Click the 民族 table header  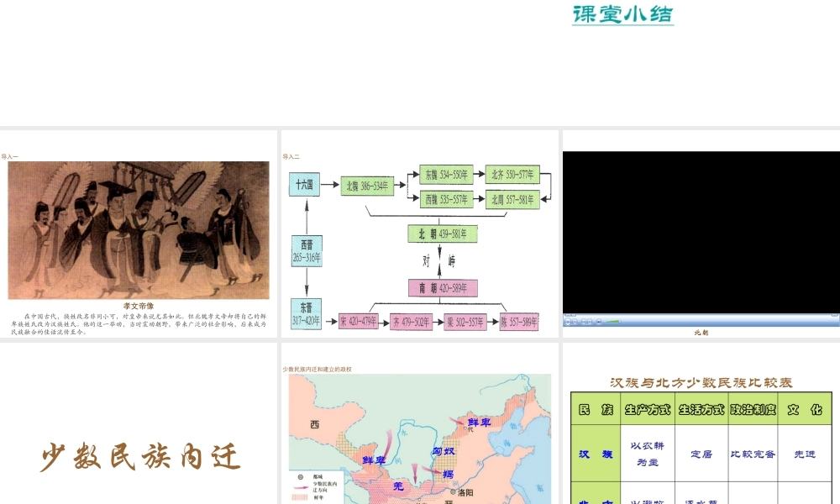pos(596,410)
